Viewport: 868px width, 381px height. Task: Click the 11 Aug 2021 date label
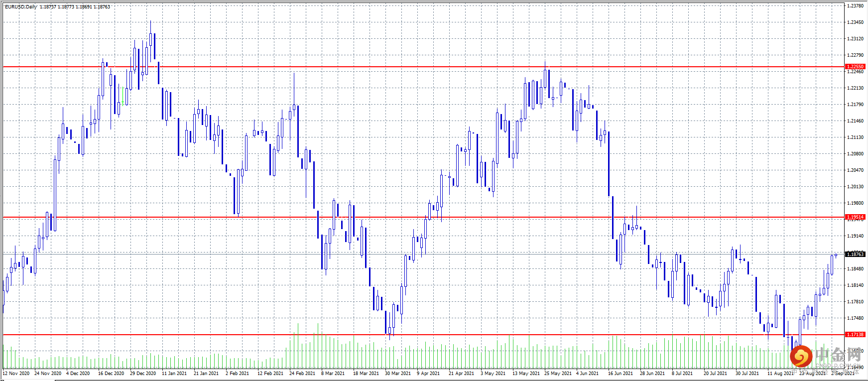[x=781, y=374]
